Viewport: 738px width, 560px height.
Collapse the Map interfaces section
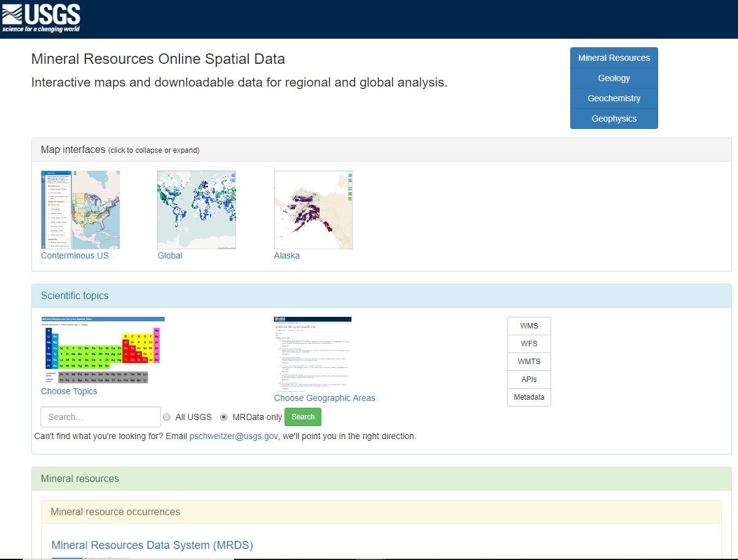coord(73,149)
